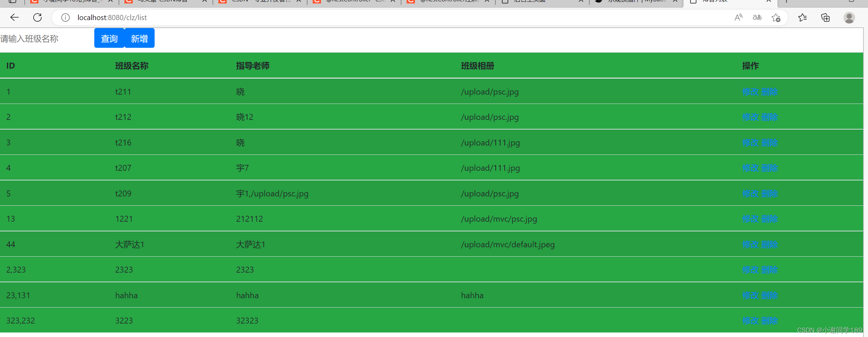Go back using the browser back arrow
Screen dimensions: 868x337
click(x=14, y=17)
